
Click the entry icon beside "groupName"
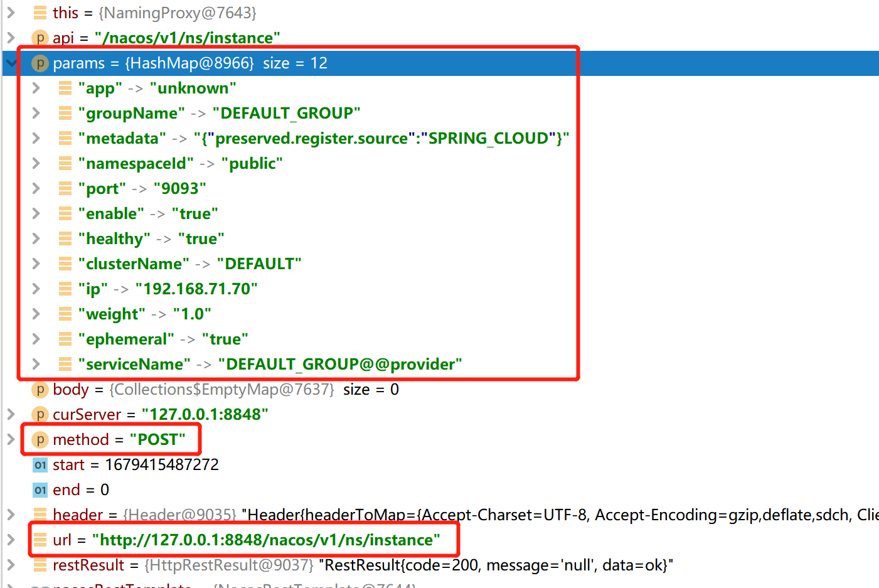click(65, 113)
